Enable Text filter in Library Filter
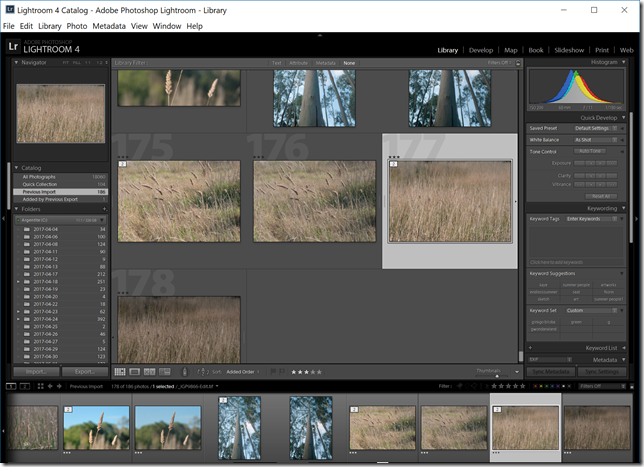 (x=276, y=63)
